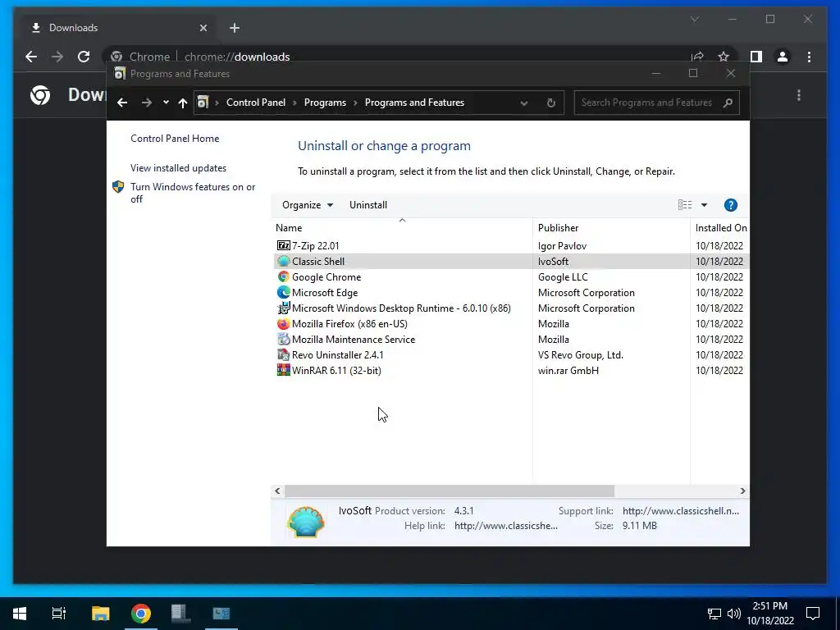Viewport: 840px width, 630px height.
Task: Click the Chrome reload button
Action: pyautogui.click(x=84, y=57)
